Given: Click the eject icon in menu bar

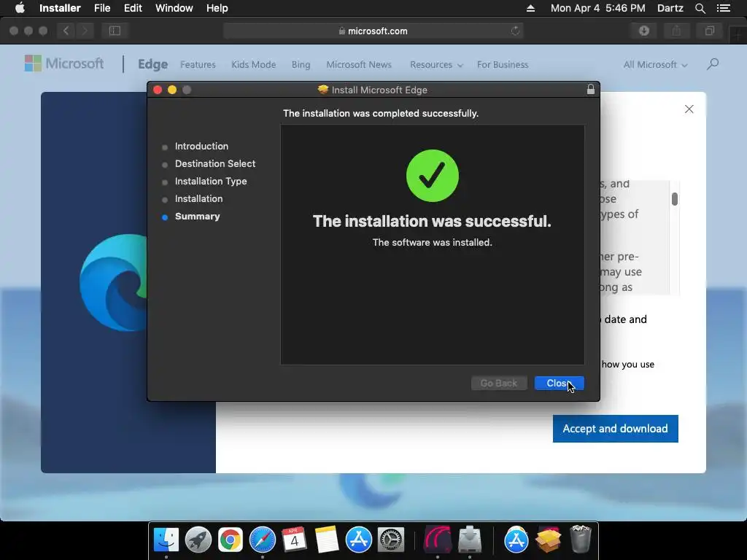Looking at the screenshot, I should tap(530, 8).
